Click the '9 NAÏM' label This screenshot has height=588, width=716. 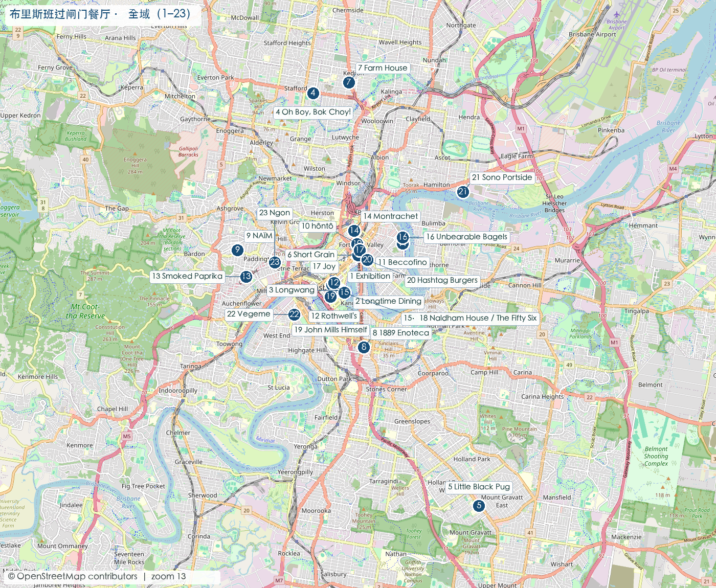(259, 236)
